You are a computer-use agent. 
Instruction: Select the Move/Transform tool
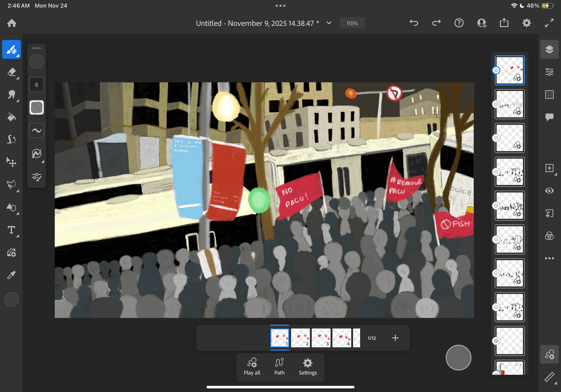[x=12, y=162]
